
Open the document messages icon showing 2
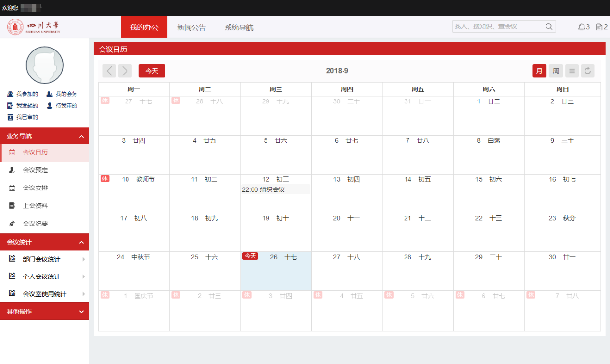point(599,27)
